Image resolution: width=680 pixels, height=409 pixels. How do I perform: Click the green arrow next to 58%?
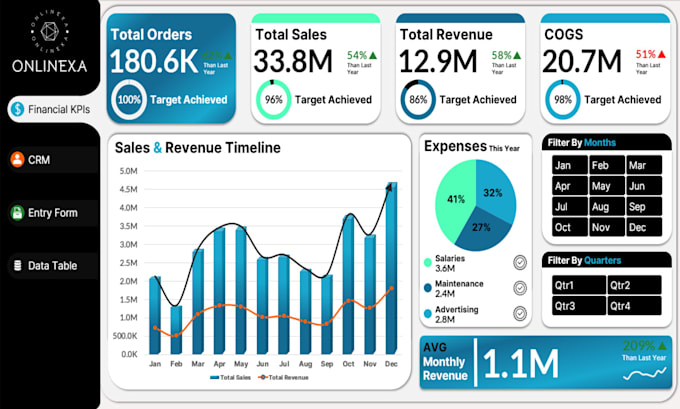(x=517, y=56)
